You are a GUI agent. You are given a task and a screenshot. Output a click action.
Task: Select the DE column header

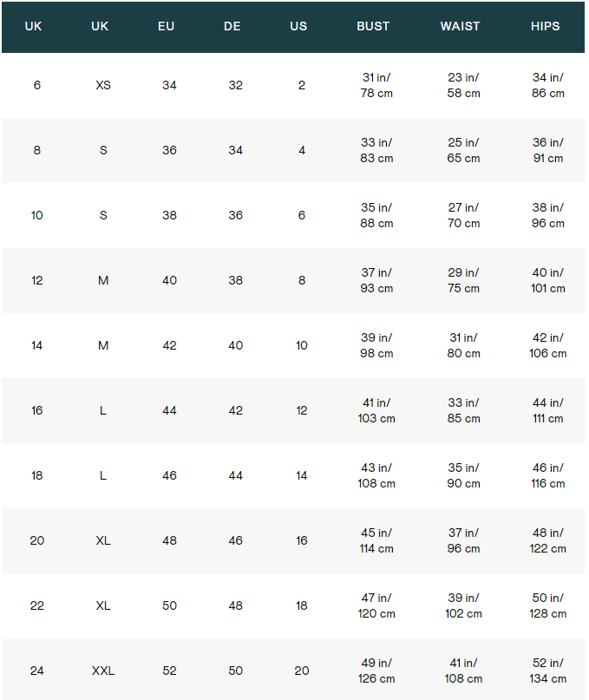tap(232, 26)
